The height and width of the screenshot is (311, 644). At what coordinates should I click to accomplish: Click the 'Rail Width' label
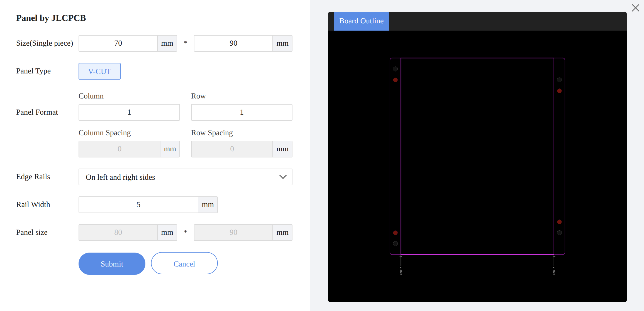click(x=33, y=205)
